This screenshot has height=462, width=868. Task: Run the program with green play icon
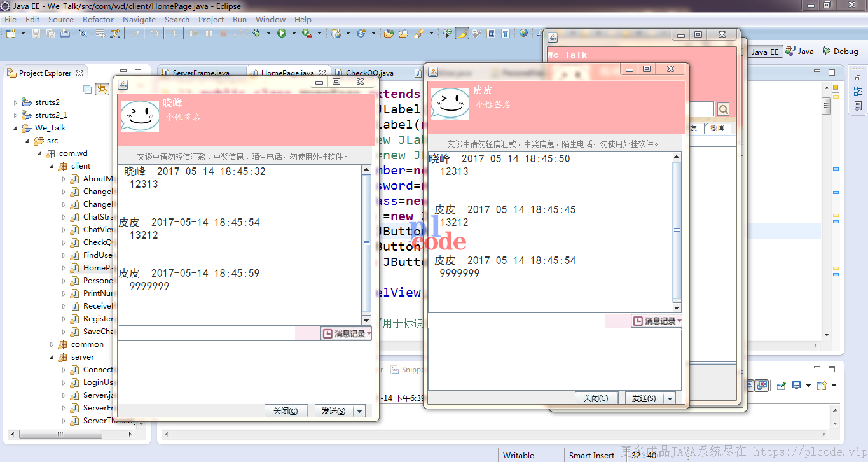click(282, 33)
